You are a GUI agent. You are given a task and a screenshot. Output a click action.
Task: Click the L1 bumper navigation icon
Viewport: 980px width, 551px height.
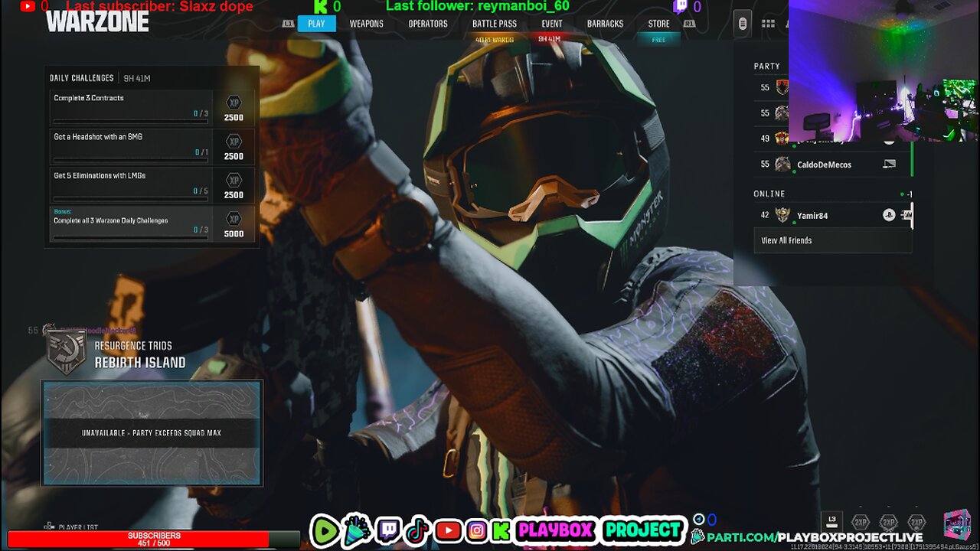click(288, 24)
